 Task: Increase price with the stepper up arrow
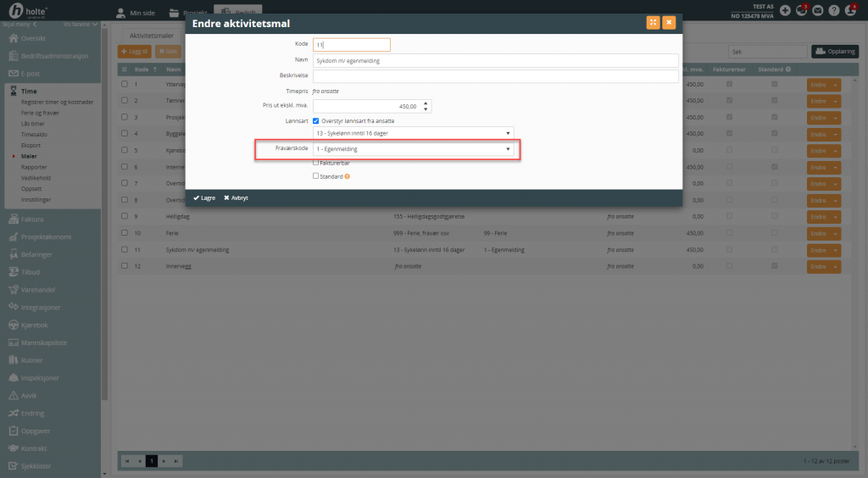tap(426, 103)
